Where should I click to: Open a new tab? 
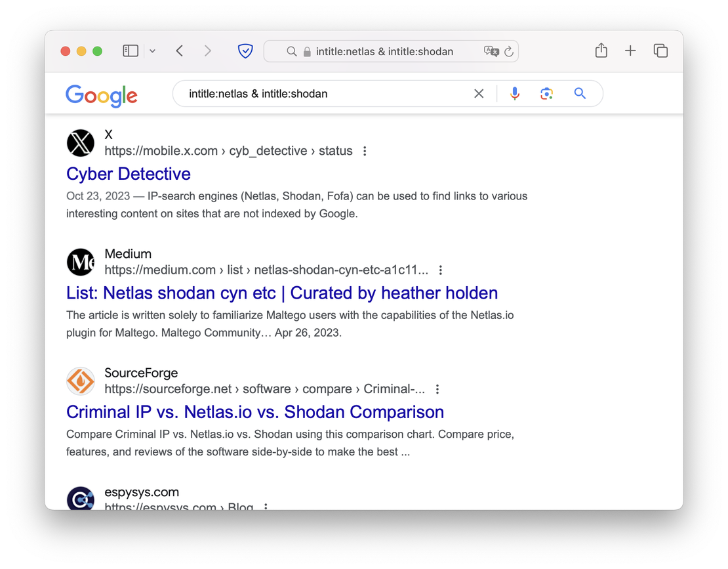click(x=630, y=51)
